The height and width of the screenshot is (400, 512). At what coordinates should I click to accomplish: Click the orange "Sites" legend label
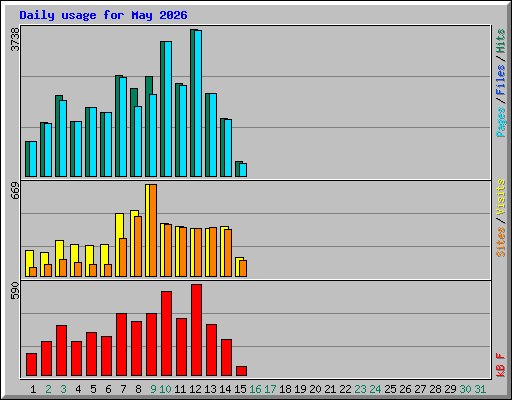(501, 242)
